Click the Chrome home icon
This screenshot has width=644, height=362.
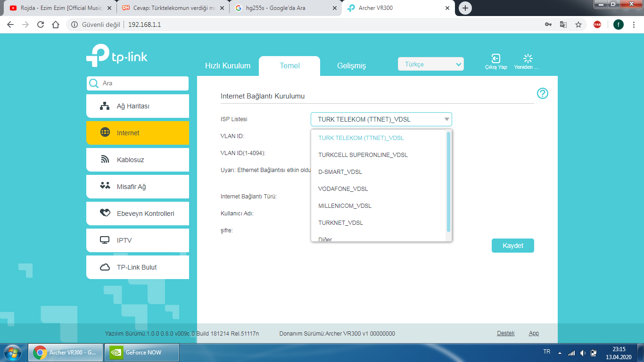(x=56, y=25)
